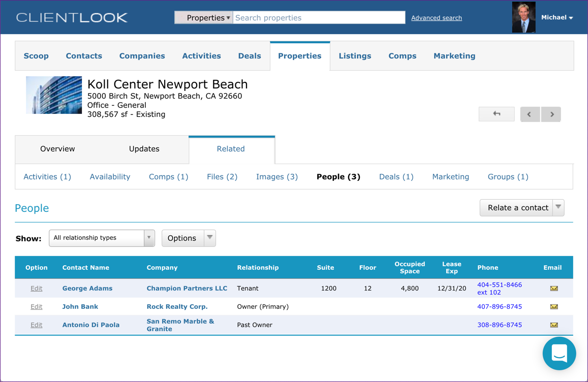Open the All relationship types dropdown
This screenshot has width=588, height=382.
[102, 238]
